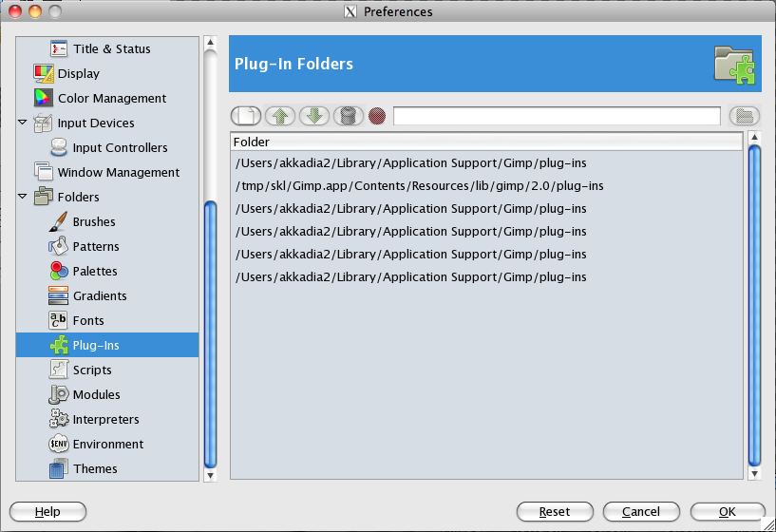
Task: Click the red writable status indicator
Action: 377,116
